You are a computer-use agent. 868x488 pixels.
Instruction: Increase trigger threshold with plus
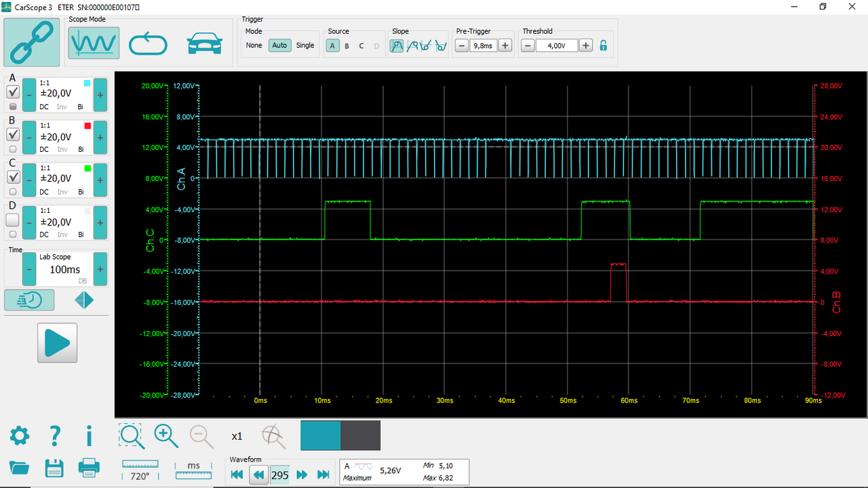pos(586,45)
